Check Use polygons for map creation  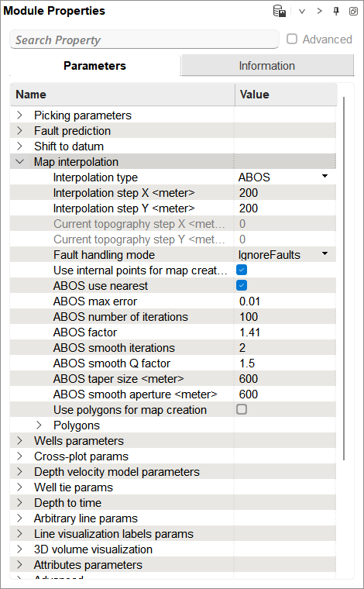[x=242, y=409]
